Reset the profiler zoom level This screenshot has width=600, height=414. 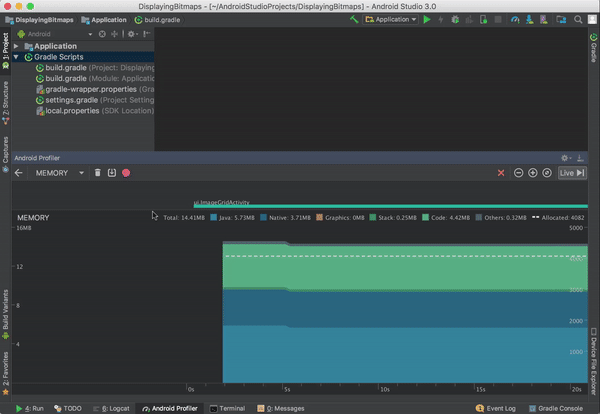(547, 173)
